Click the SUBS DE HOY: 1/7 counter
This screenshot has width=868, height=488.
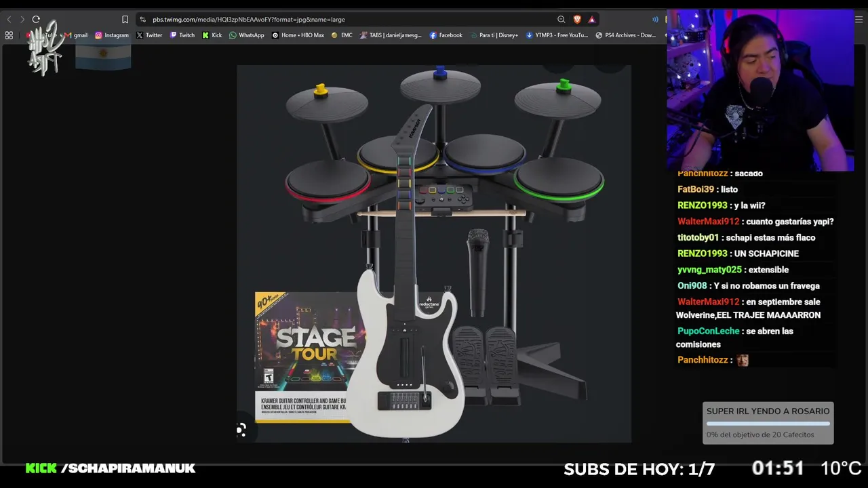639,469
